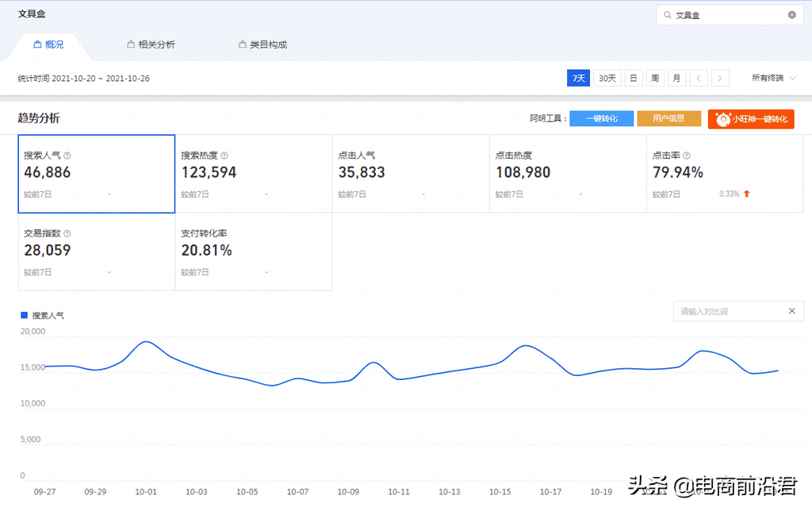The height and width of the screenshot is (511, 812).
Task: Click the 文具盒 page title
Action: click(32, 14)
